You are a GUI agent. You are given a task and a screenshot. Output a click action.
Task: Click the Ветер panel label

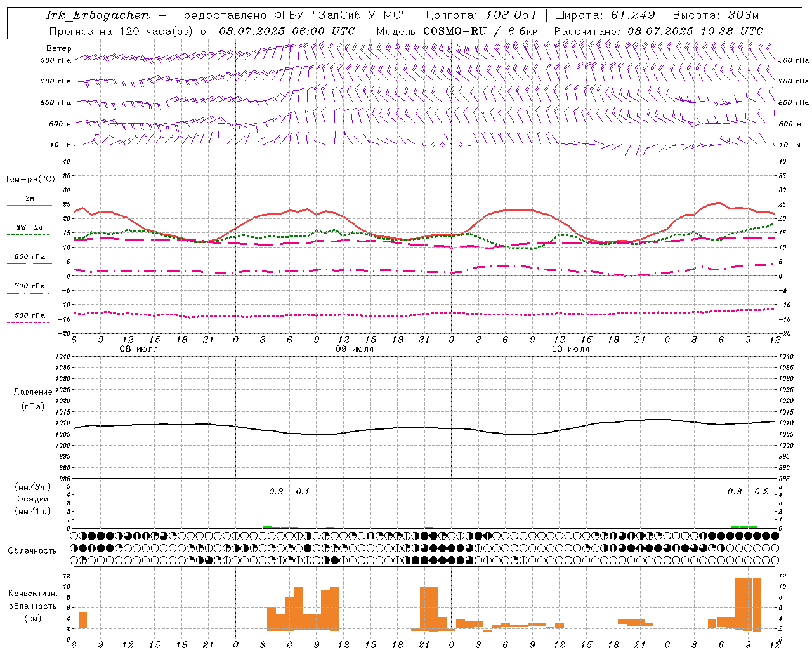[x=59, y=48]
